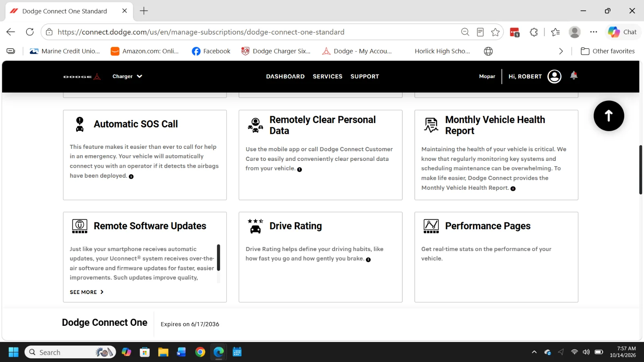Open the SERVICES menu

point(328,76)
